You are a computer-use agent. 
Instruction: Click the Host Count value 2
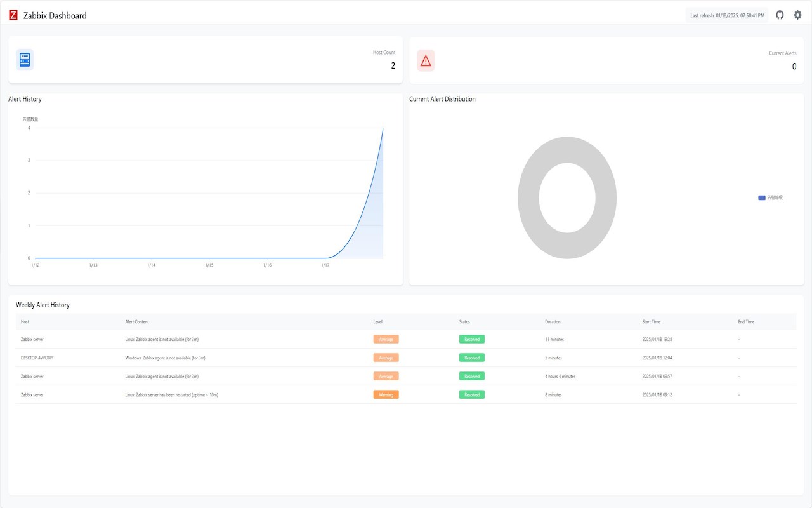[393, 65]
